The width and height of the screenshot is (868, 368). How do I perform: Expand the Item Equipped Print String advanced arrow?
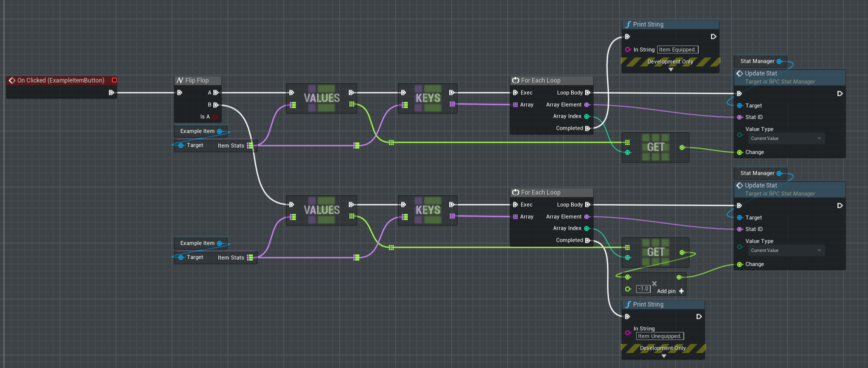[x=671, y=70]
